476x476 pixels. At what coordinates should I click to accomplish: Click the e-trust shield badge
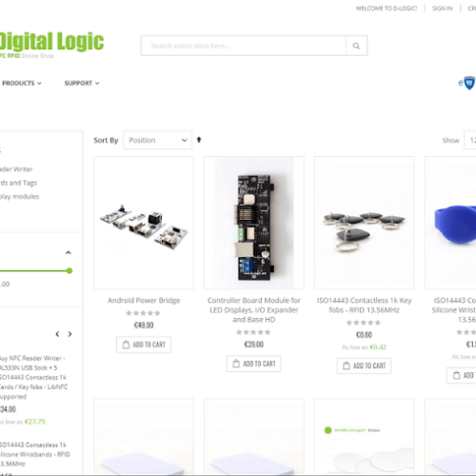click(x=466, y=83)
